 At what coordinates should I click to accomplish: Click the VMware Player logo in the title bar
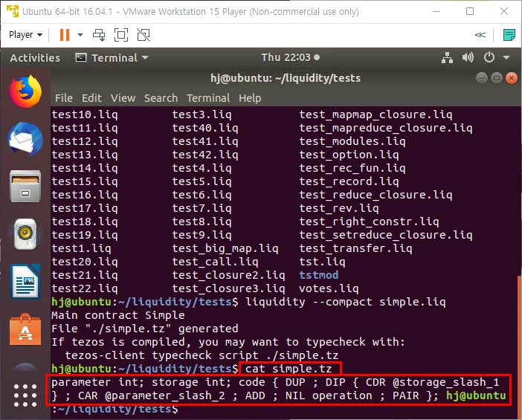[13, 11]
